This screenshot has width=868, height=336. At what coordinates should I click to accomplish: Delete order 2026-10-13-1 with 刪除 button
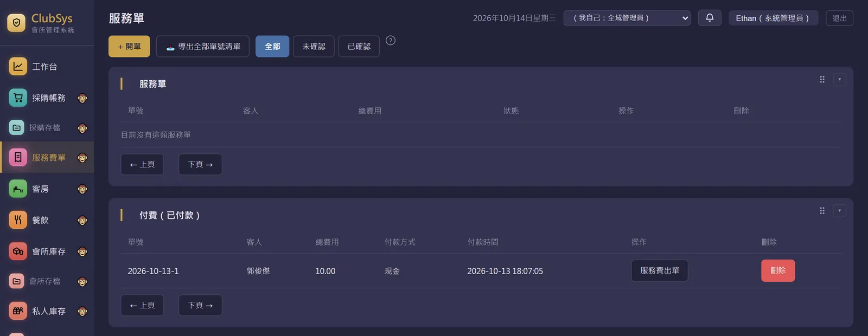coord(778,271)
